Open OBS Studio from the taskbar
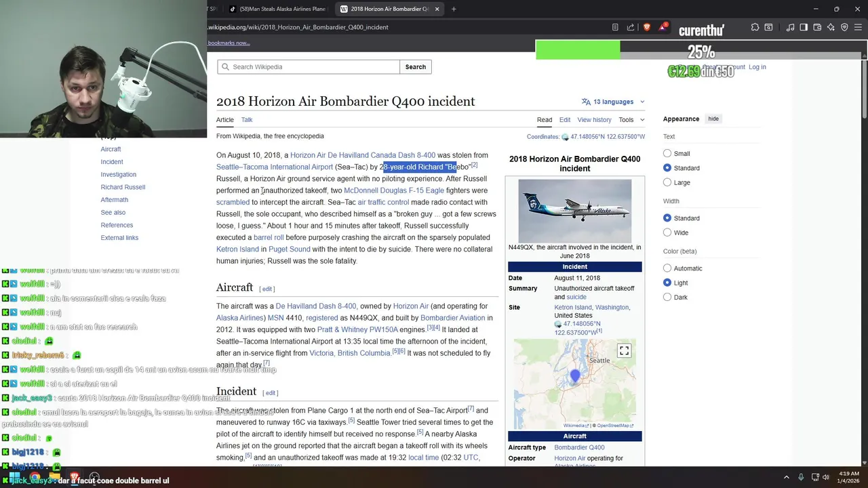 click(94, 477)
